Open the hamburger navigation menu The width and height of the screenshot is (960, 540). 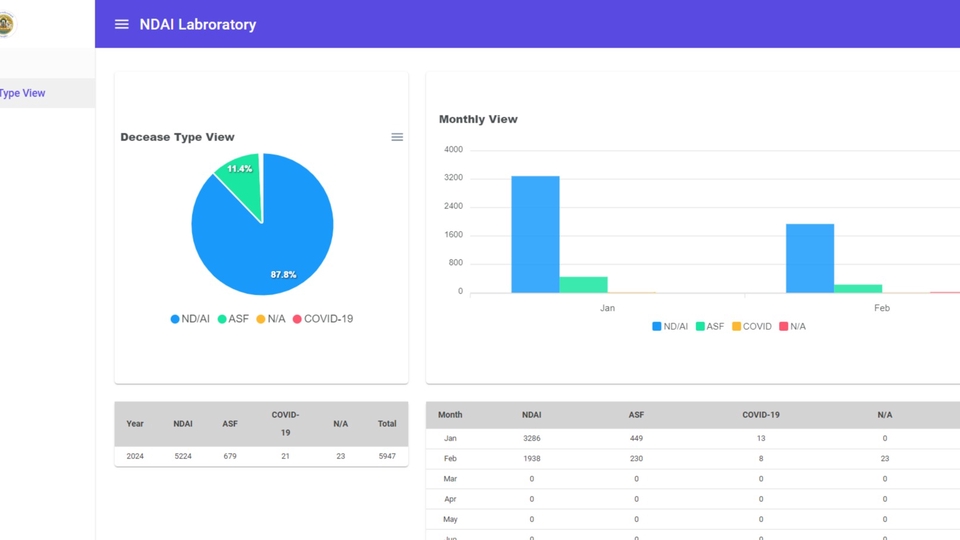click(x=122, y=24)
